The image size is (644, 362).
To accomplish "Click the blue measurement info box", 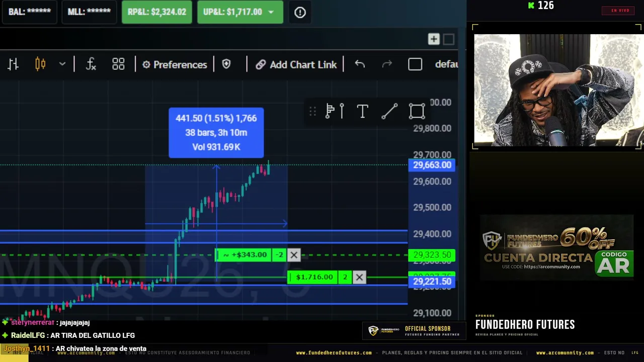I will (216, 133).
